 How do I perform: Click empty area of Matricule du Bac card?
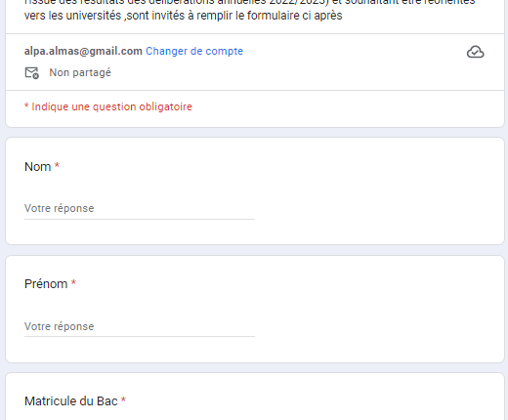point(325,400)
